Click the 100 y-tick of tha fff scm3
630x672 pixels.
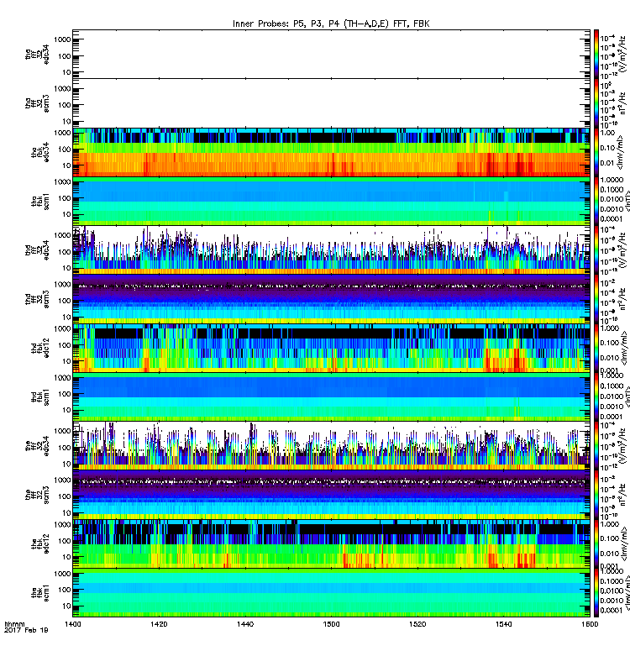click(65, 105)
